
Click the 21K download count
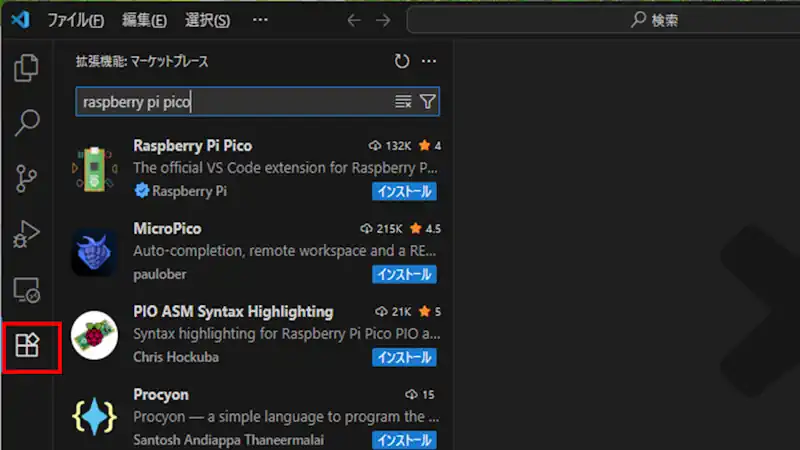point(393,311)
